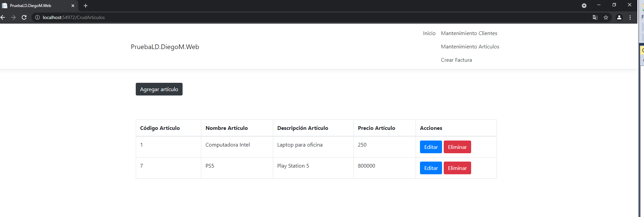Open Crear Factura nav link
This screenshot has height=217, width=644.
[x=456, y=60]
